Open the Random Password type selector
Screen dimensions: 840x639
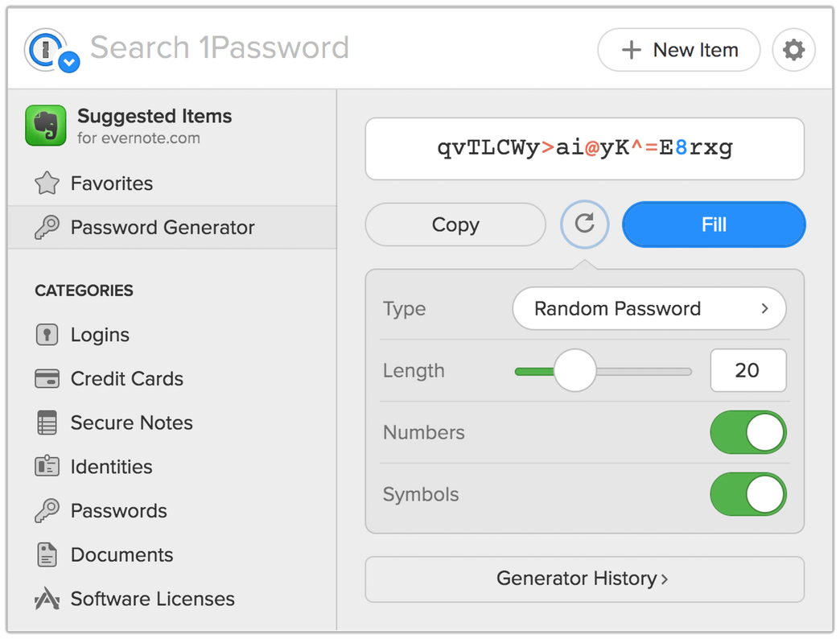tap(649, 308)
